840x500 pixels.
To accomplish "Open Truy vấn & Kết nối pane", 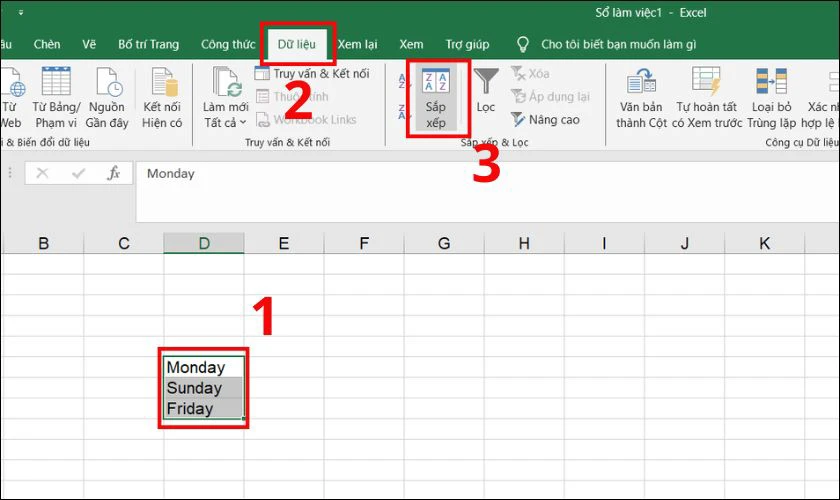I will [312, 73].
